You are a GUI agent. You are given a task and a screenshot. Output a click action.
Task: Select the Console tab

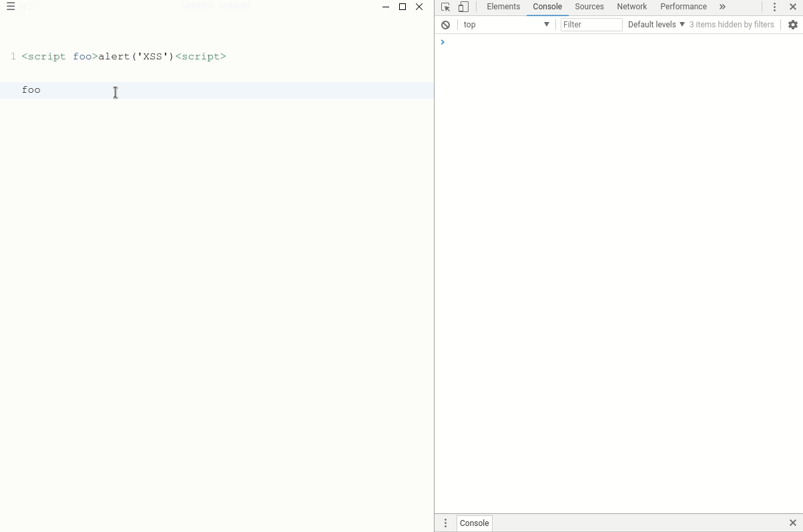(547, 7)
